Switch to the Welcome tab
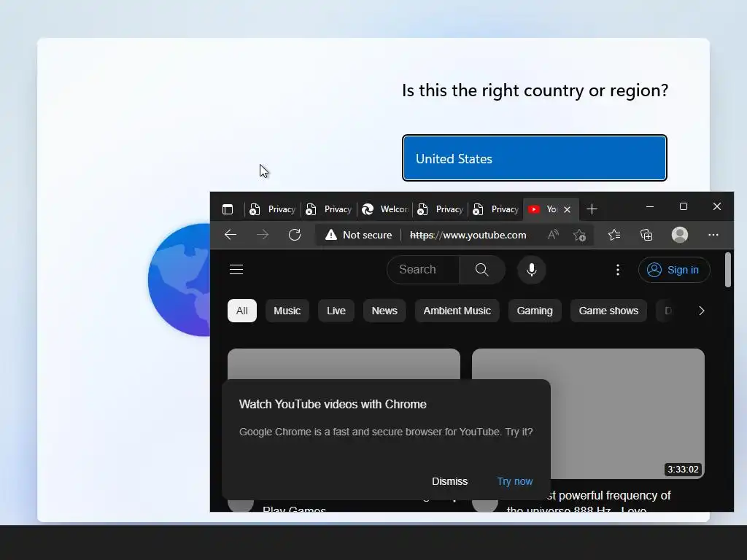Image resolution: width=747 pixels, height=560 pixels. [x=385, y=209]
